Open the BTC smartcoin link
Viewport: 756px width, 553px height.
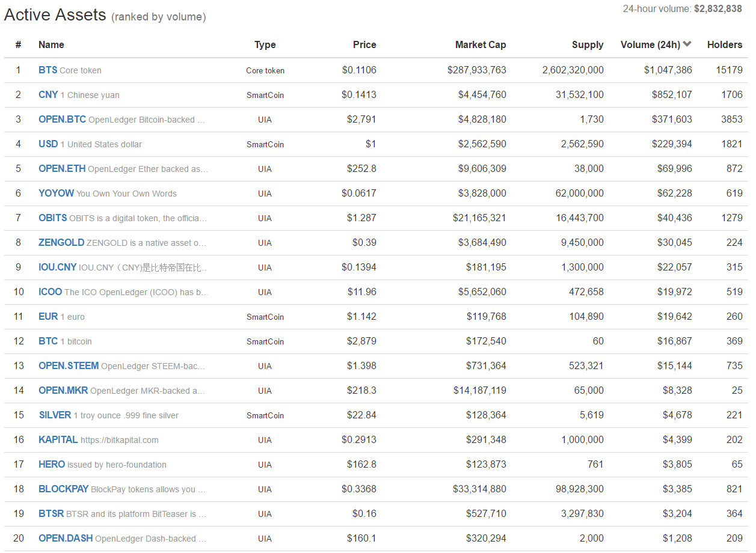coord(48,341)
